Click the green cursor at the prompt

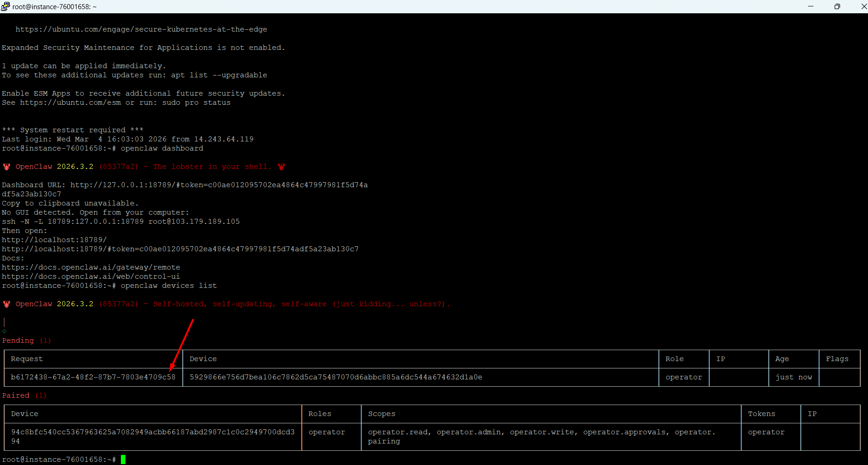(123, 460)
